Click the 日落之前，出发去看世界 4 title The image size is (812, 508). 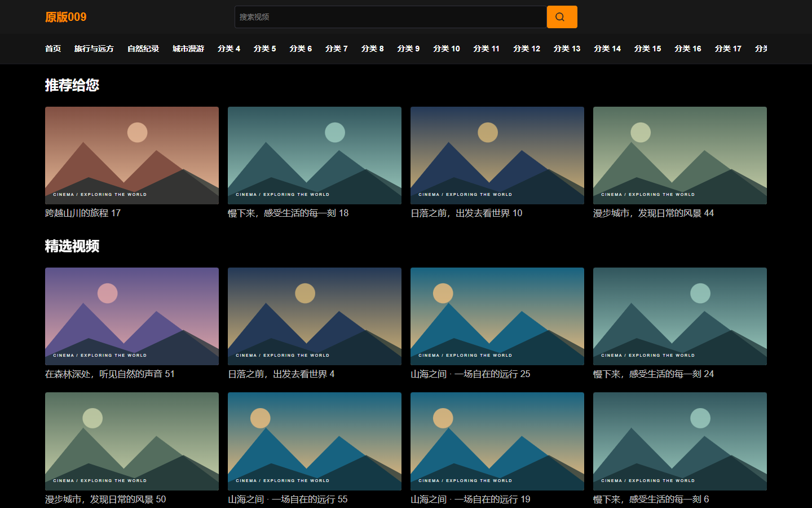(x=281, y=374)
